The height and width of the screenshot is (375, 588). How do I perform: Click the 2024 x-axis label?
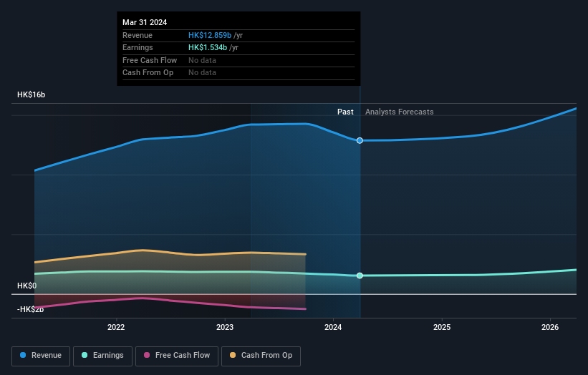point(333,328)
